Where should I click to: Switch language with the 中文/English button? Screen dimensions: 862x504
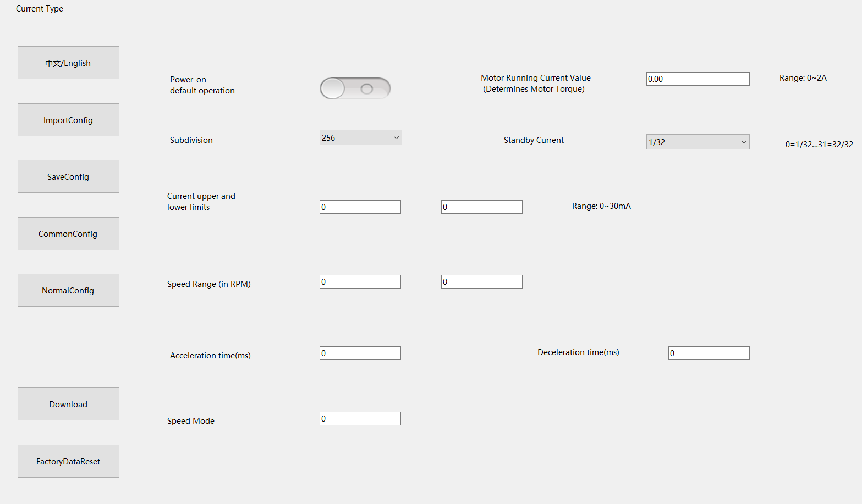click(x=68, y=63)
